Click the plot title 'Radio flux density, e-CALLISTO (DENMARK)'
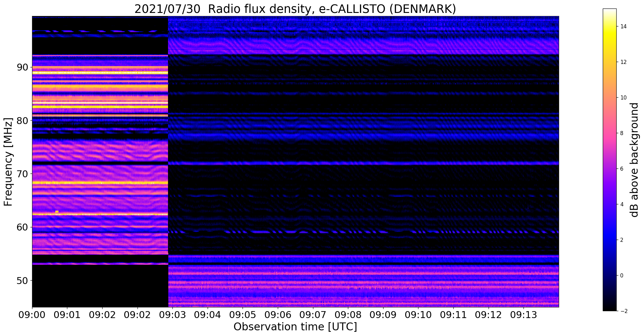 [x=332, y=9]
